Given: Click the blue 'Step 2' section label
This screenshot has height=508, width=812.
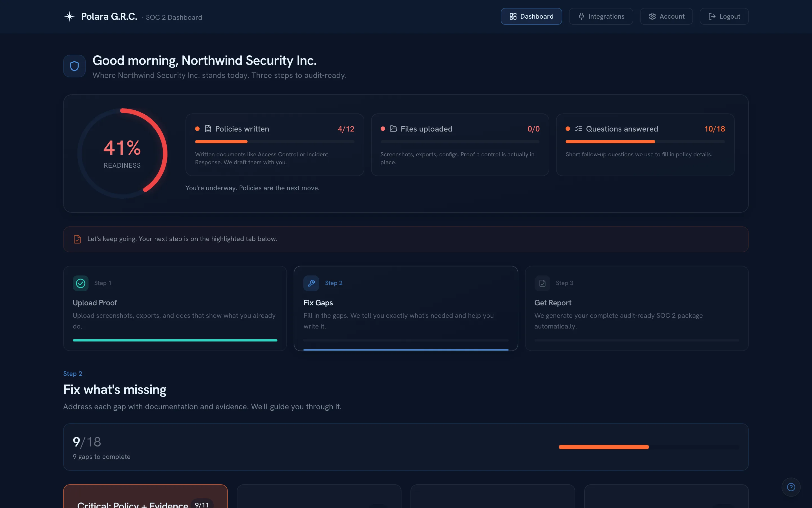Looking at the screenshot, I should (72, 374).
